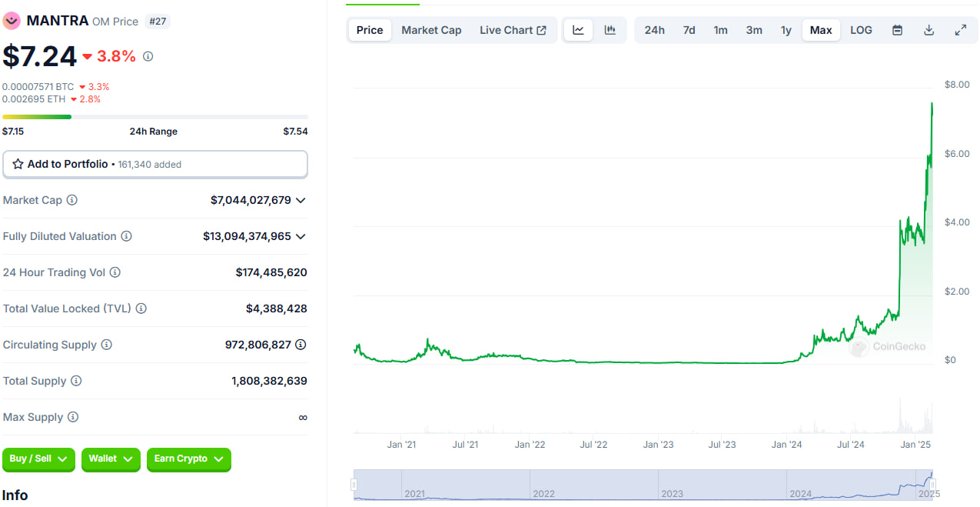This screenshot has height=507, width=980.
Task: Click the 1,808,382,639 total supply value
Action: pyautogui.click(x=269, y=381)
